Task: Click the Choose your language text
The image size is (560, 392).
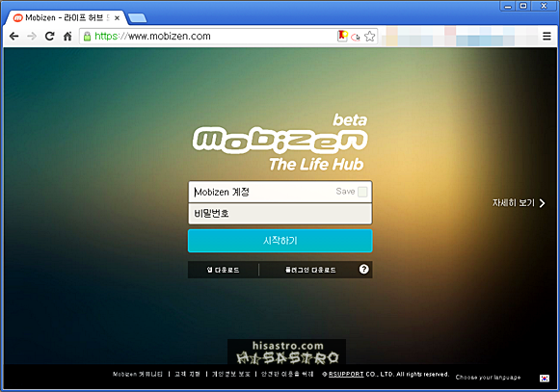Action: [488, 378]
